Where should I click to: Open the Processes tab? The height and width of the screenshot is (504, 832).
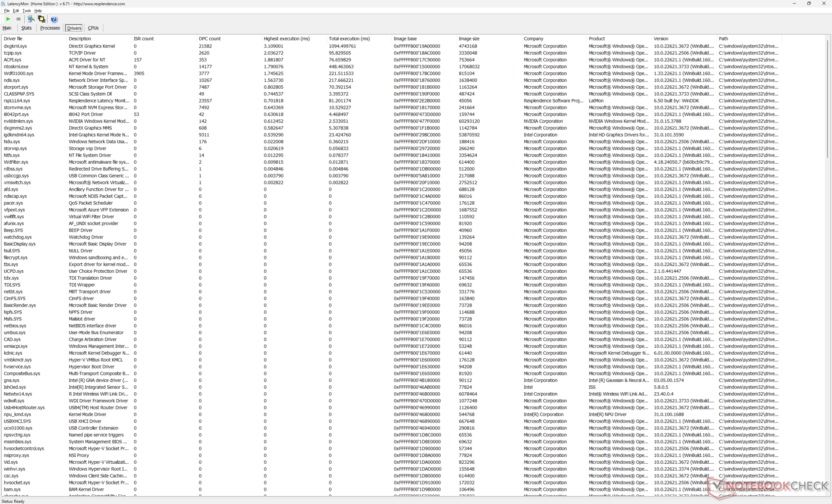(x=50, y=28)
